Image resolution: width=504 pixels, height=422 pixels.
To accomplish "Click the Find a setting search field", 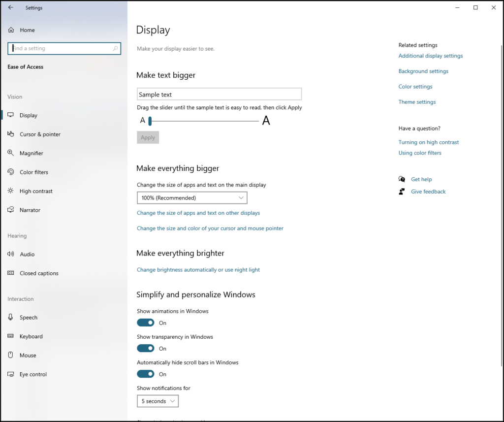I will [64, 48].
